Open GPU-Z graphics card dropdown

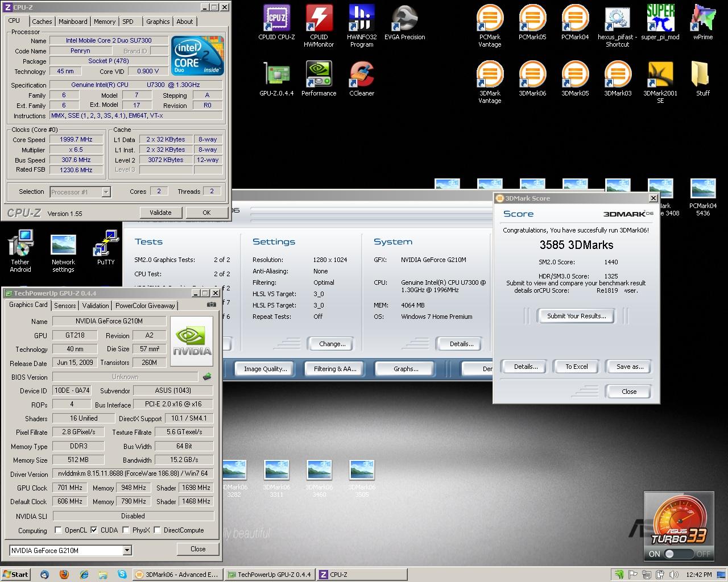(x=127, y=550)
